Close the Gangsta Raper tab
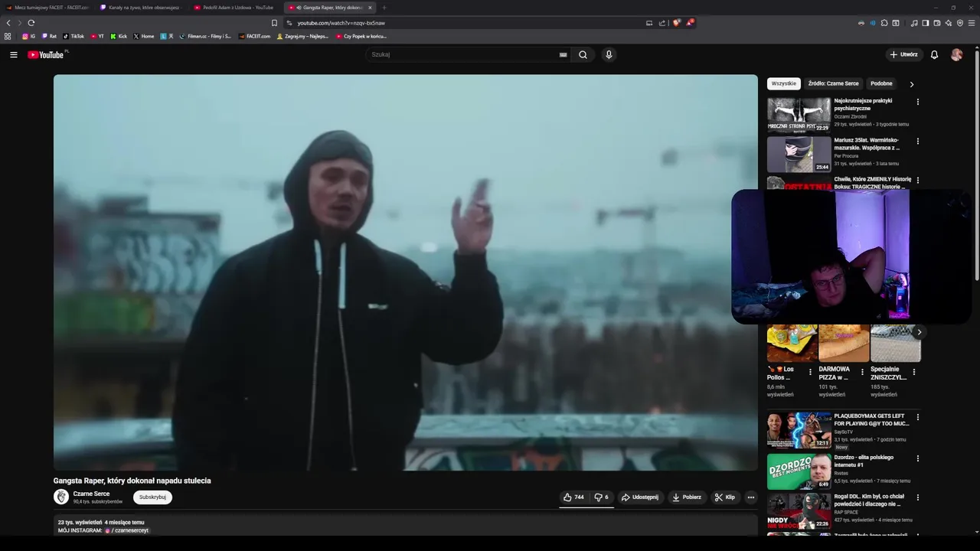This screenshot has height=551, width=980. click(370, 8)
